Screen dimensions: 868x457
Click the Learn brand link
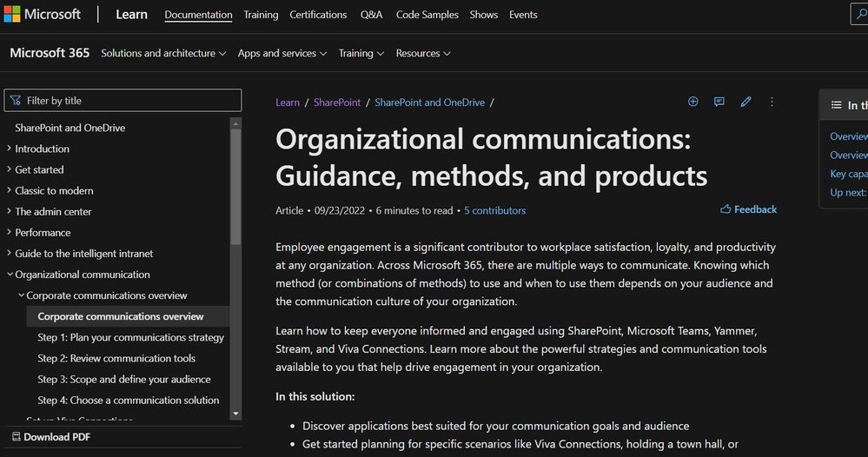click(131, 15)
